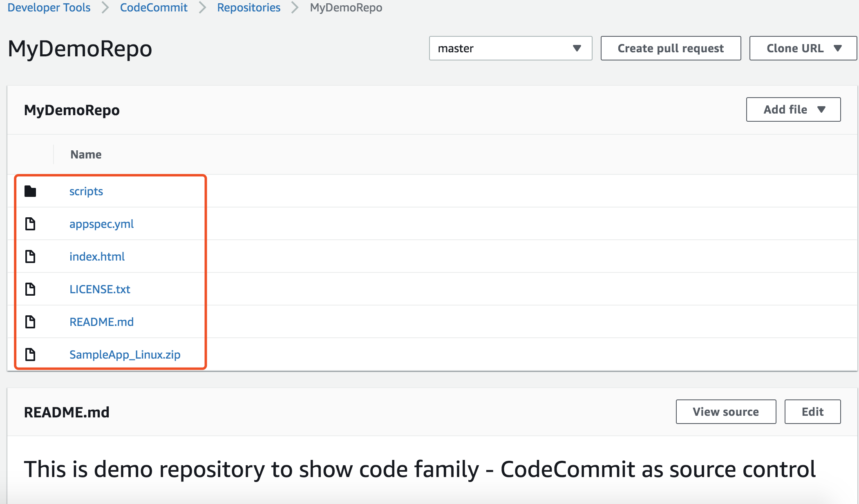Open appspec.yml file
This screenshot has height=504, width=859.
(101, 224)
